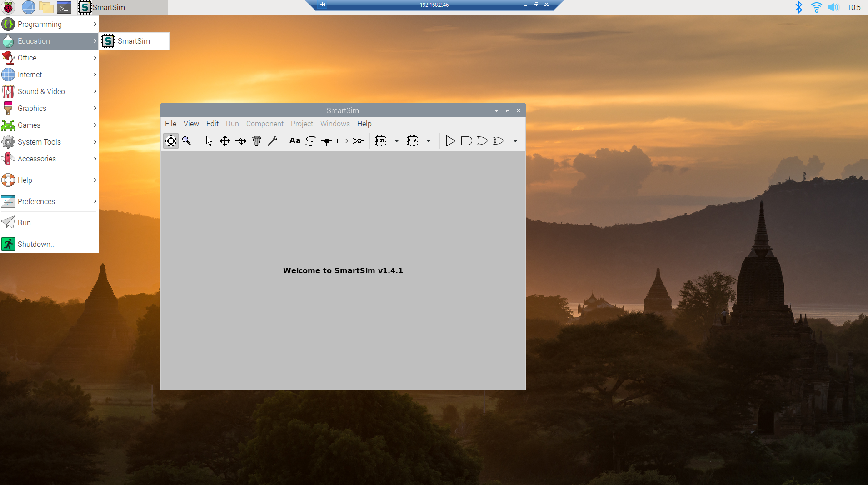
Task: Click the pin icon on remote session bar
Action: coord(323,5)
